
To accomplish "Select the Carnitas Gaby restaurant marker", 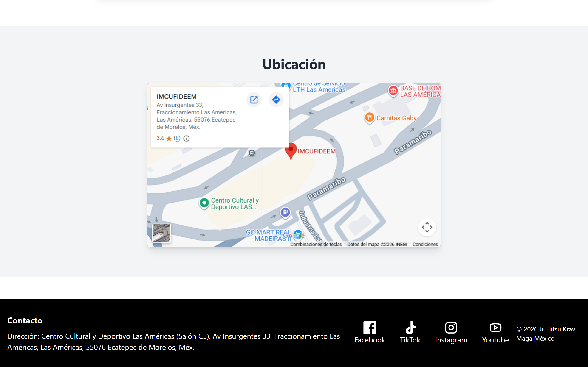I will 369,118.
